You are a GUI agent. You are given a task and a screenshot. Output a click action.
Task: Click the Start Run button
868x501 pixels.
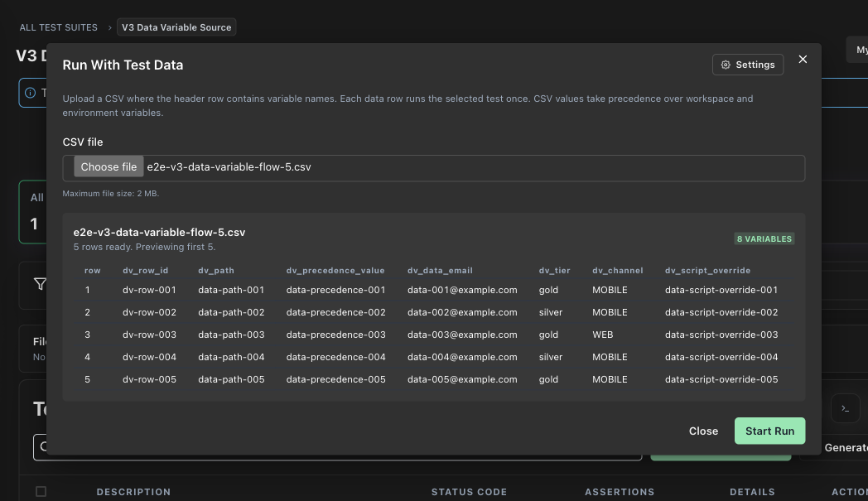pos(769,431)
